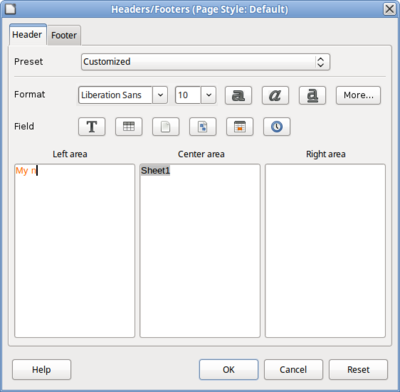
Task: Open More formatting options
Action: click(x=358, y=95)
